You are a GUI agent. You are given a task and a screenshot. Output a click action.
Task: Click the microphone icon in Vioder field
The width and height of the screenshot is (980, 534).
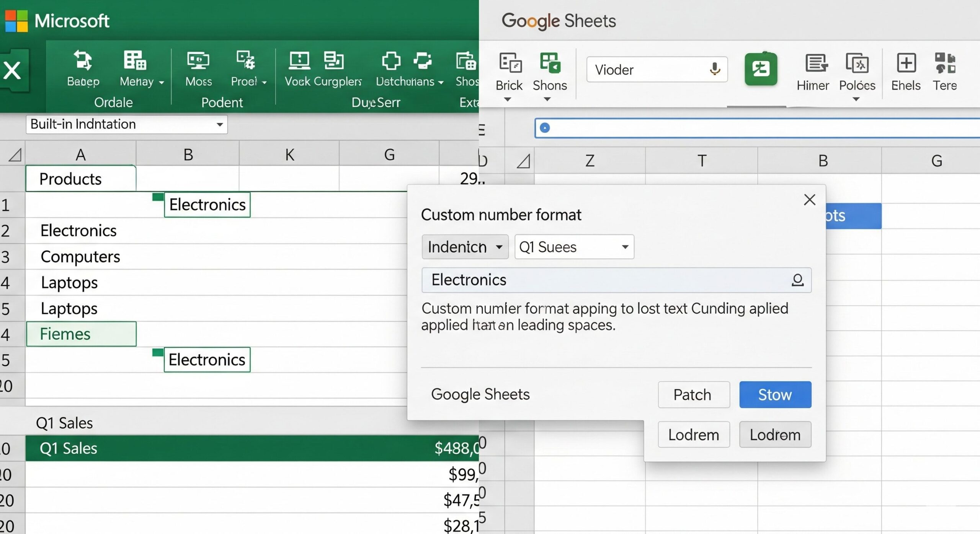click(x=714, y=69)
